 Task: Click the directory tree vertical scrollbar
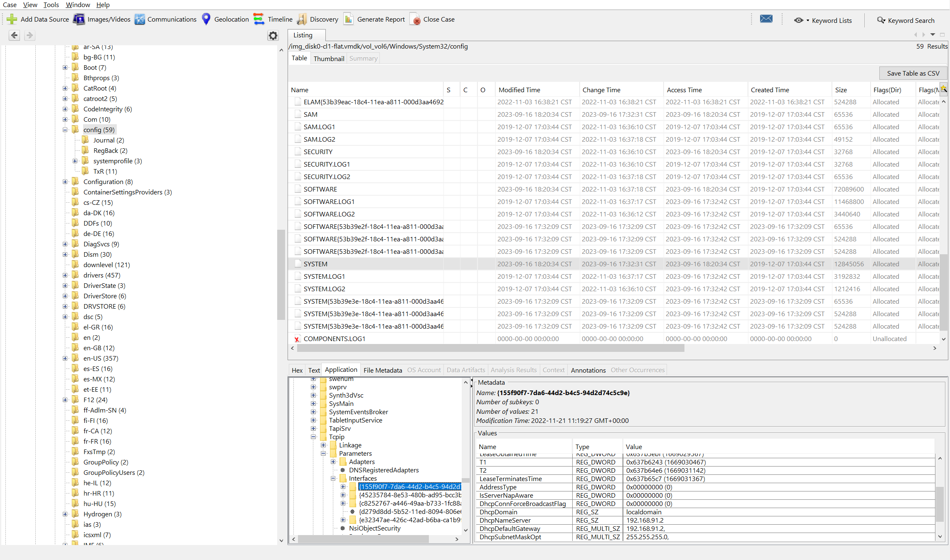coord(281,274)
